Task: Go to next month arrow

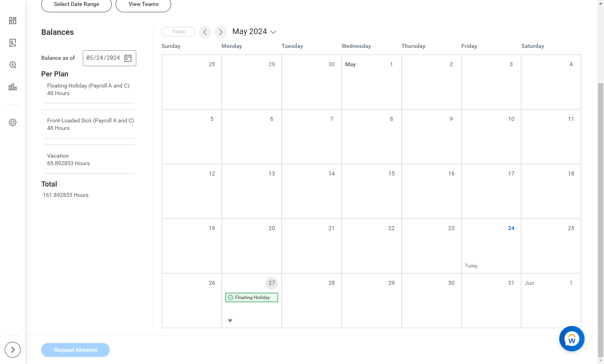Action: pos(221,32)
